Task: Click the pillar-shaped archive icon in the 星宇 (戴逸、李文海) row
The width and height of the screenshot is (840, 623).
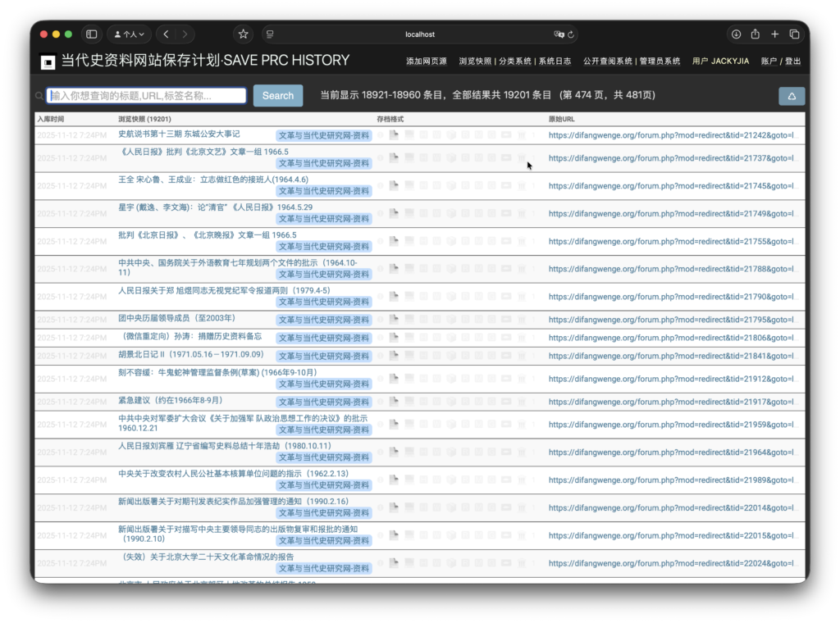Action: point(522,213)
